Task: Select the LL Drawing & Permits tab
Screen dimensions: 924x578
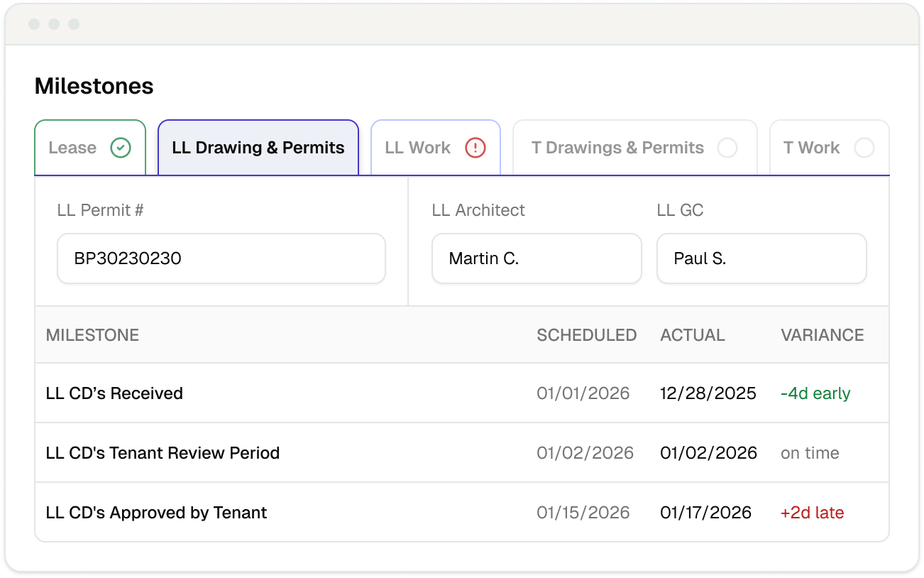Action: point(258,147)
